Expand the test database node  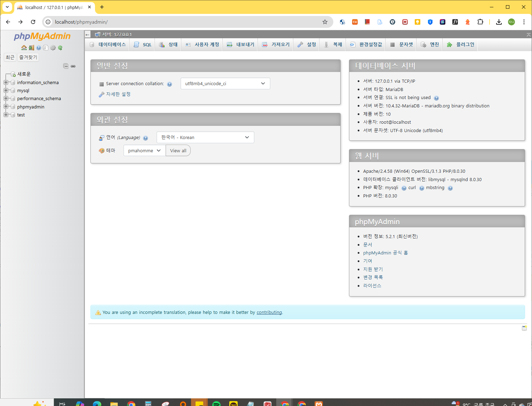[x=6, y=115]
